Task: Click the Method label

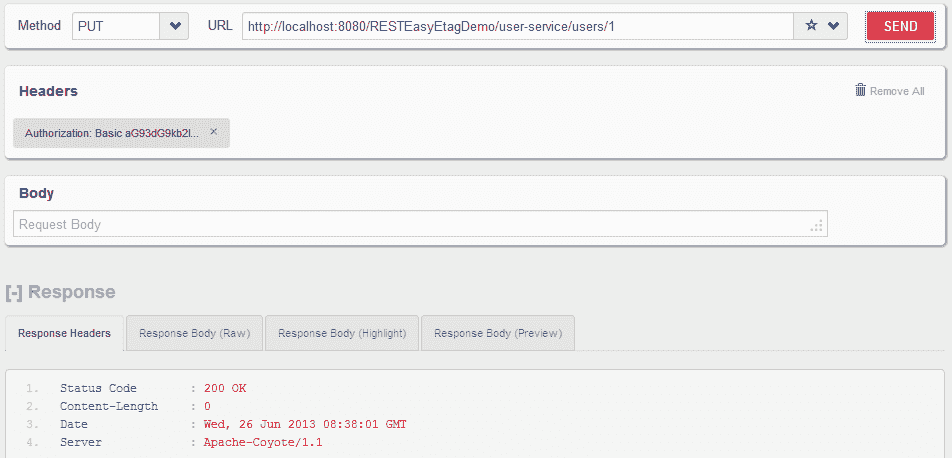Action: (x=39, y=26)
